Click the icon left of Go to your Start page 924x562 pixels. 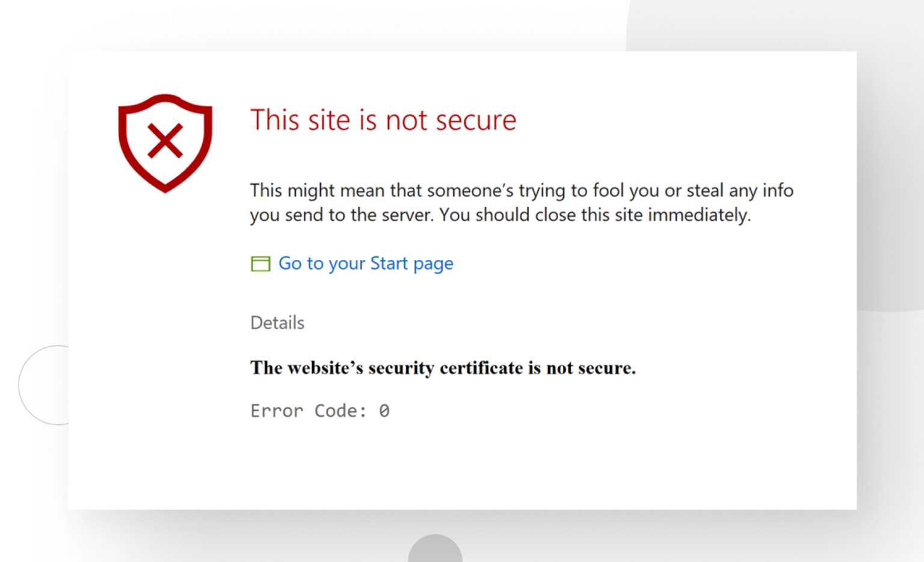(260, 264)
